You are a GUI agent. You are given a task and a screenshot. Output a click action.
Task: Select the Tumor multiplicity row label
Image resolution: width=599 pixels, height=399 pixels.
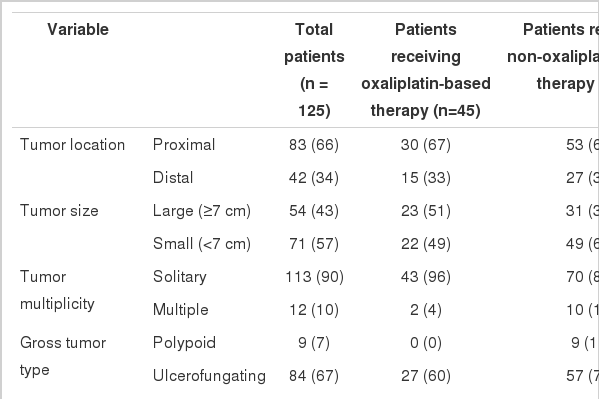[x=57, y=290]
